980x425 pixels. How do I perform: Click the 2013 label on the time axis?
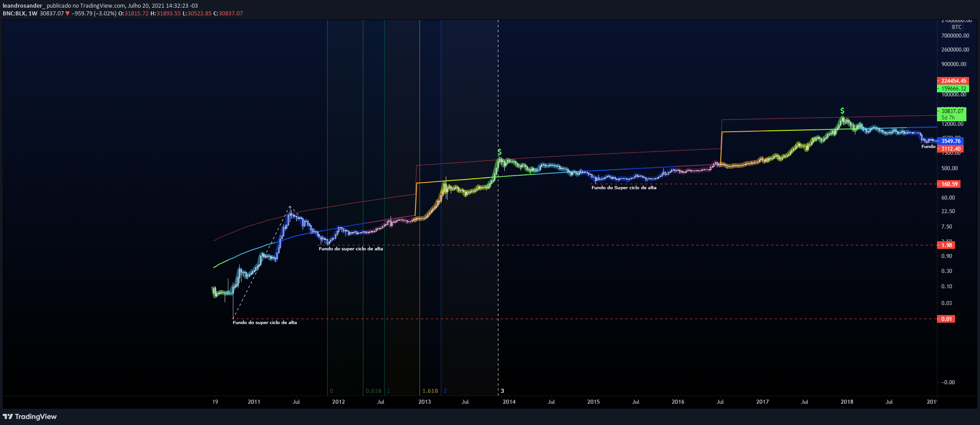pos(425,402)
